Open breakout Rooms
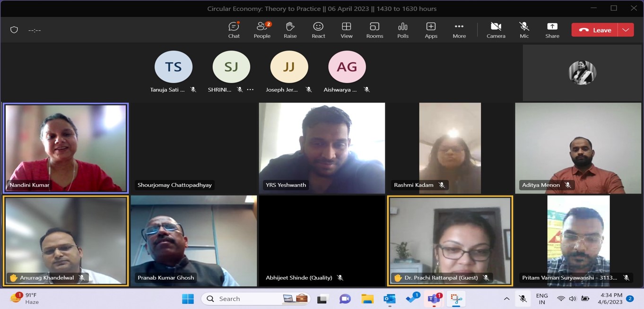The height and width of the screenshot is (309, 644). pyautogui.click(x=374, y=30)
